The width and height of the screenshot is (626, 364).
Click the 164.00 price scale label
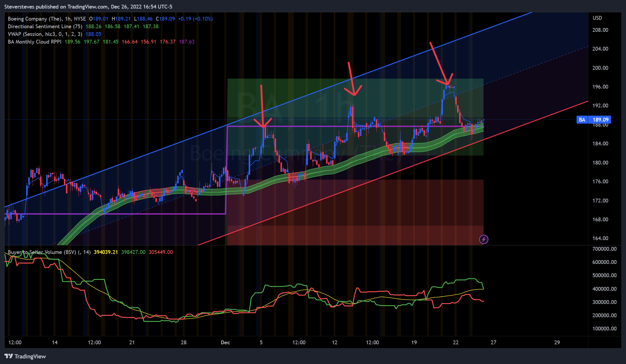(600, 238)
